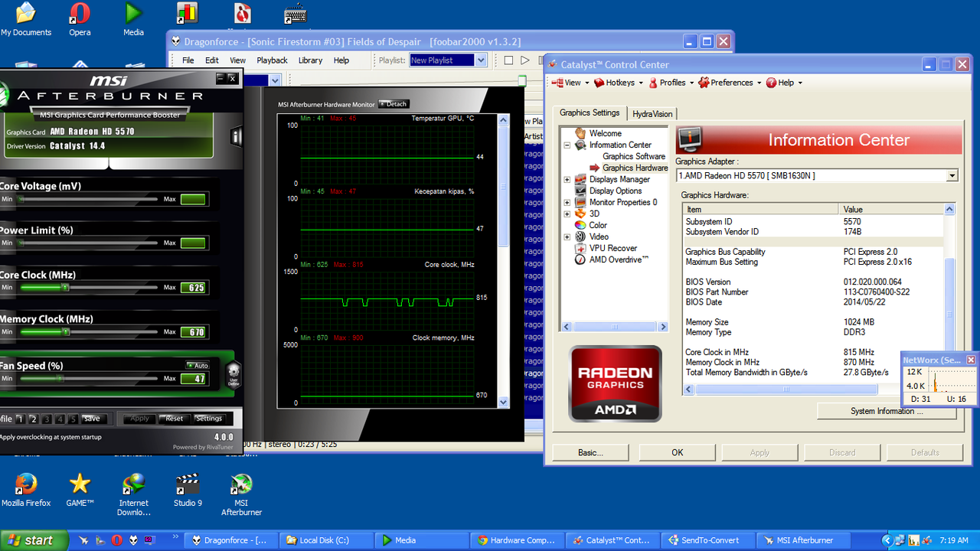Click the Video film reel icon

click(x=580, y=236)
